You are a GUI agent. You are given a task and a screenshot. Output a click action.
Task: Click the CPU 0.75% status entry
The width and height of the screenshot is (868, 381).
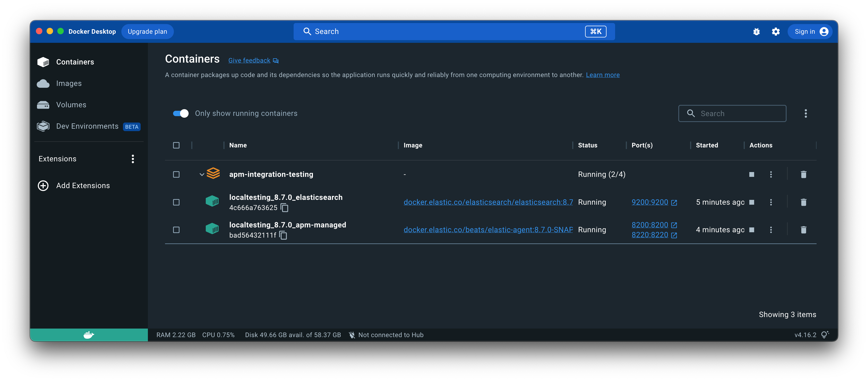tap(218, 335)
